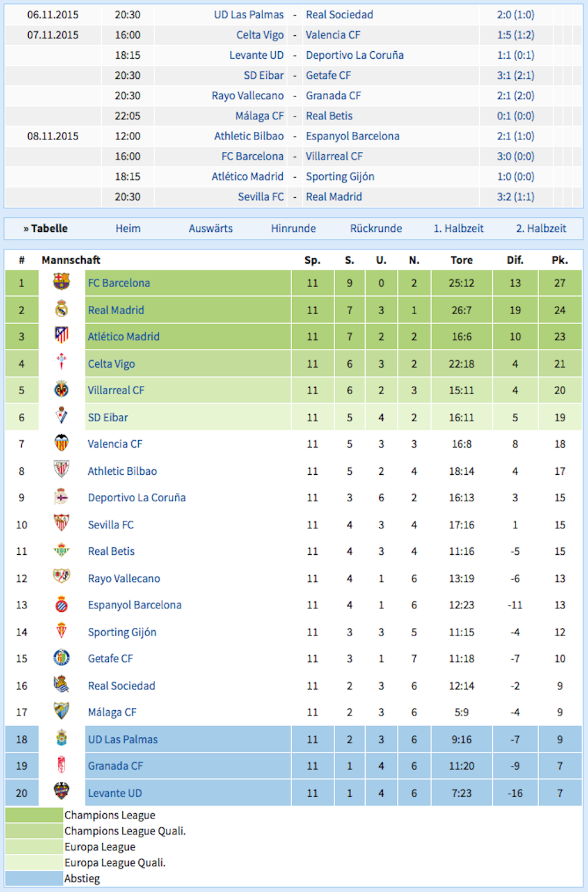Click the Getafe CF crest icon
Image resolution: width=588 pixels, height=892 pixels.
click(61, 658)
